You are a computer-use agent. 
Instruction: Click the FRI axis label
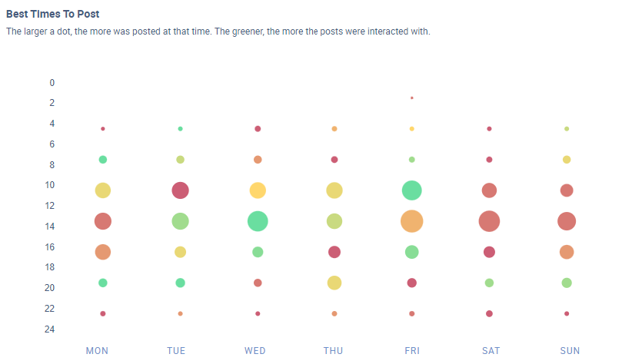pyautogui.click(x=412, y=351)
